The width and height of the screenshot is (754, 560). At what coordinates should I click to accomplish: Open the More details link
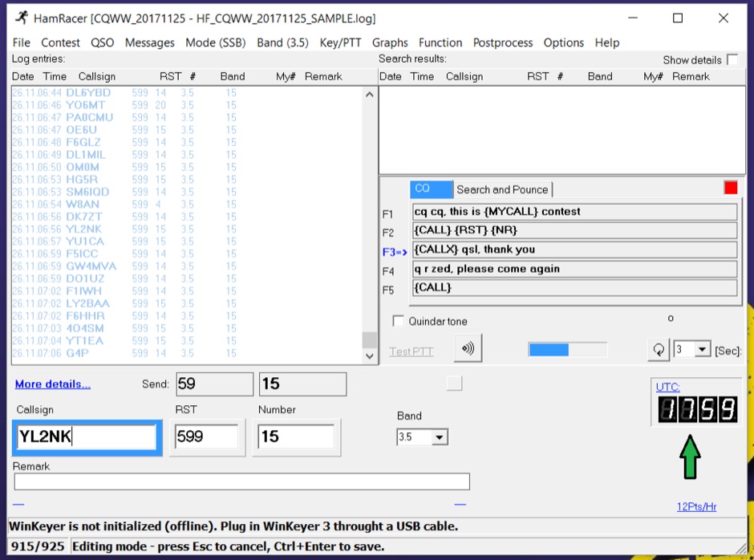(53, 384)
